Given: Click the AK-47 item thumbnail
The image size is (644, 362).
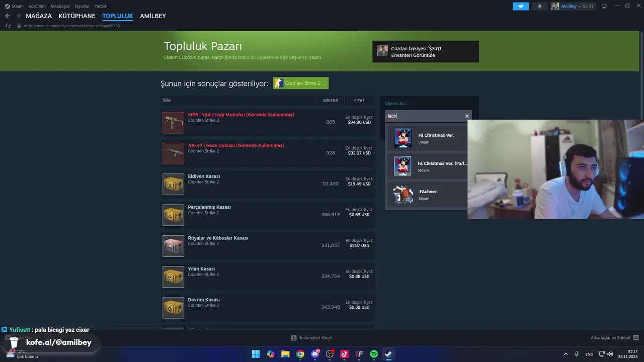Looking at the screenshot, I should pos(174,153).
